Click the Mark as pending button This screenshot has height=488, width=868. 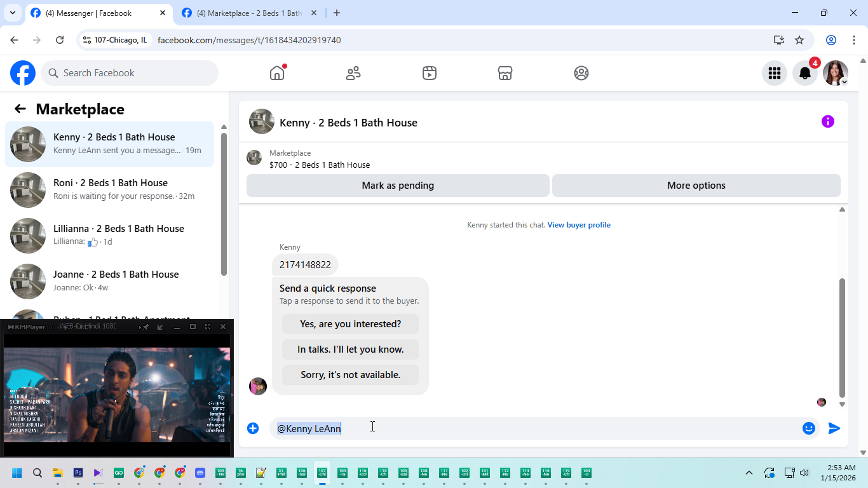pos(398,186)
